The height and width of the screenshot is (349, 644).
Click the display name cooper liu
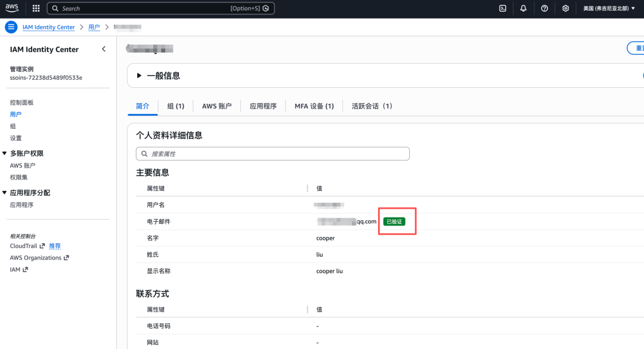(x=329, y=271)
